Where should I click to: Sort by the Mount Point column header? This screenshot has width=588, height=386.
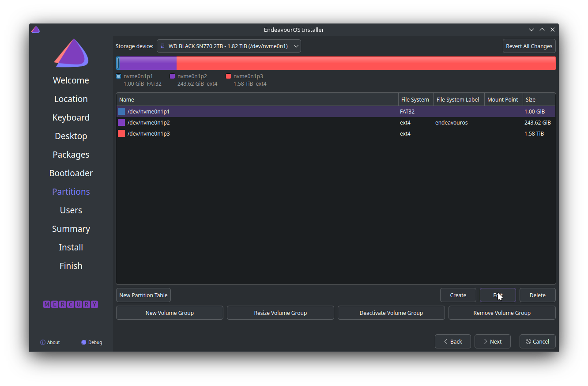pos(503,99)
